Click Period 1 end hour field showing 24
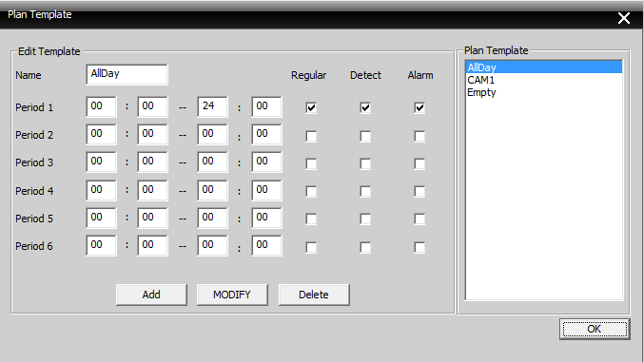644x362 pixels. pos(212,106)
